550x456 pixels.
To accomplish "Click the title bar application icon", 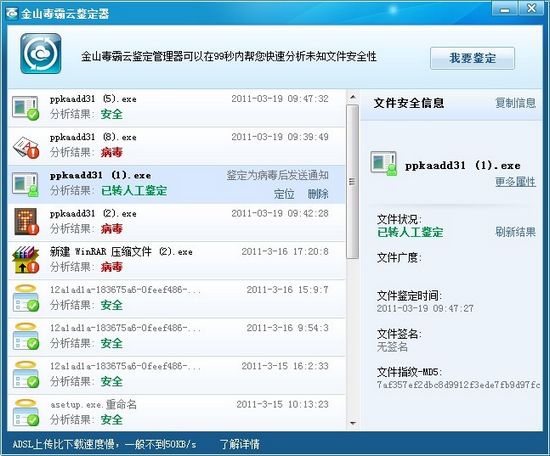I will coord(12,13).
